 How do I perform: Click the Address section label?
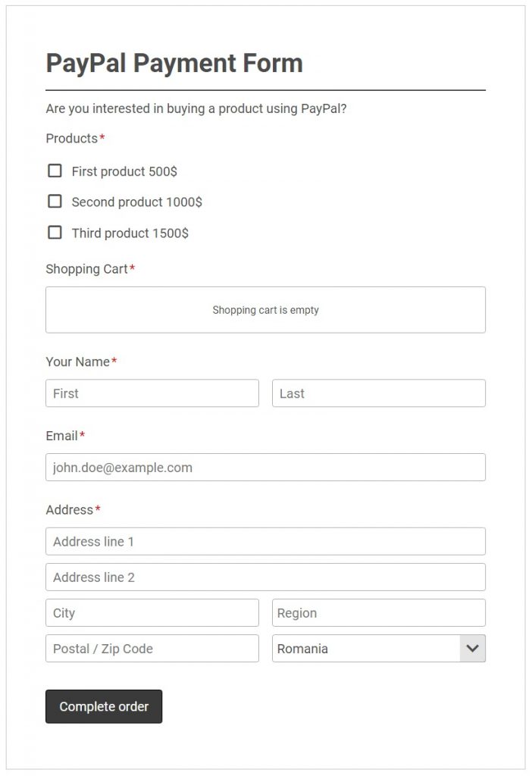tap(69, 510)
